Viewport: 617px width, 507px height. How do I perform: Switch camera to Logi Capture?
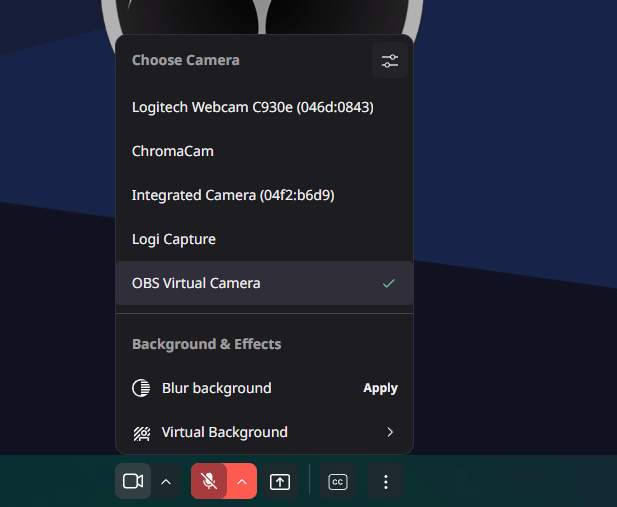point(264,239)
